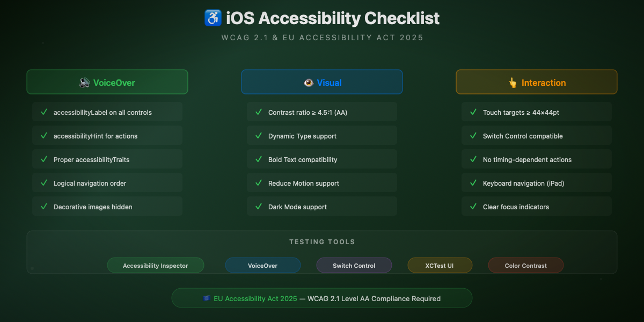Click the Color Contrast swatch pill
The width and height of the screenshot is (644, 322).
point(526,265)
